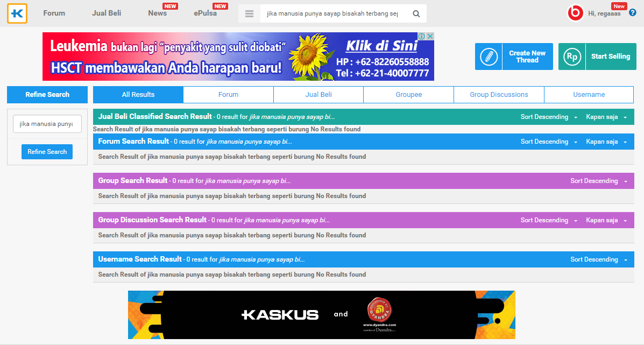Viewport: 644px width, 345px height.
Task: Click the Leukemia HSCT banner ad
Action: point(238,57)
